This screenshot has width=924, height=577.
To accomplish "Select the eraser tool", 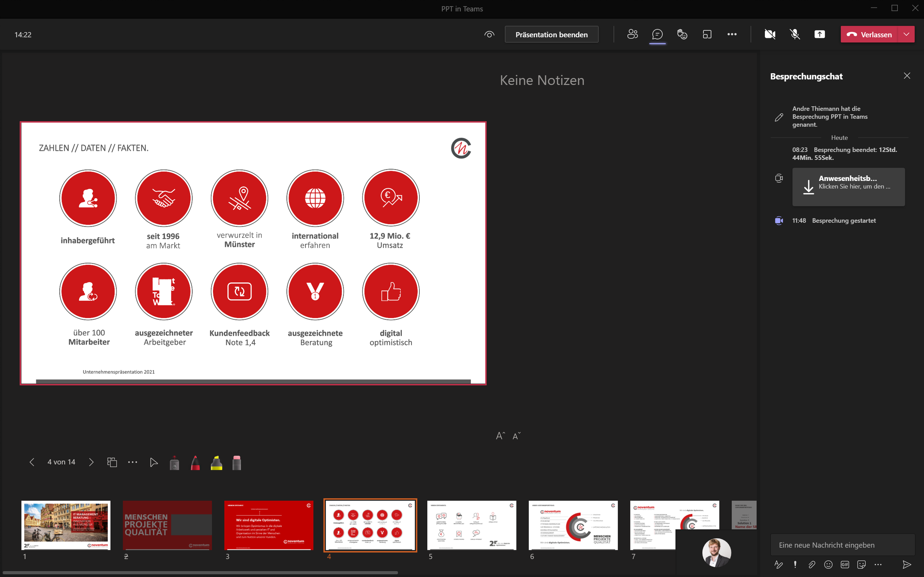I will pos(236,462).
